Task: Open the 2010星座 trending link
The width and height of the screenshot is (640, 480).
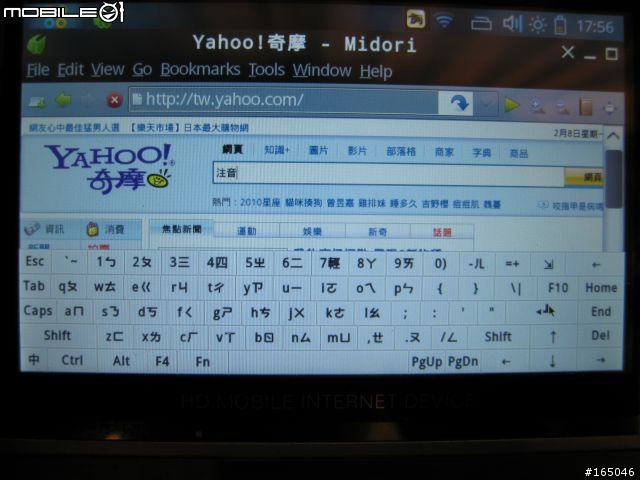Action: tap(260, 202)
